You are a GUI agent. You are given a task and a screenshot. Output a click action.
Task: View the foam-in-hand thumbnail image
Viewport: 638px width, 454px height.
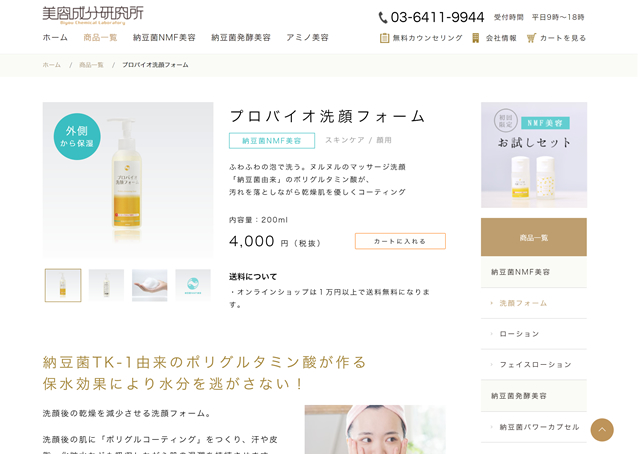pos(150,285)
